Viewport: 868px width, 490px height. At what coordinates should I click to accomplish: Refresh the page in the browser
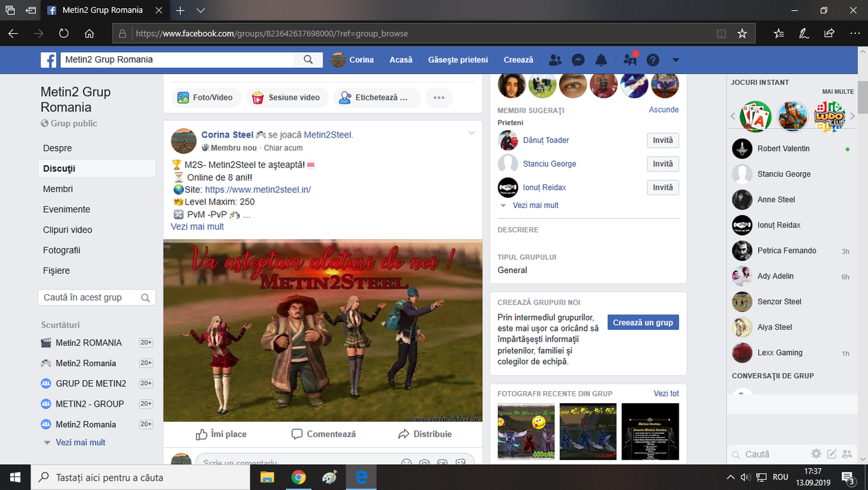pos(64,33)
